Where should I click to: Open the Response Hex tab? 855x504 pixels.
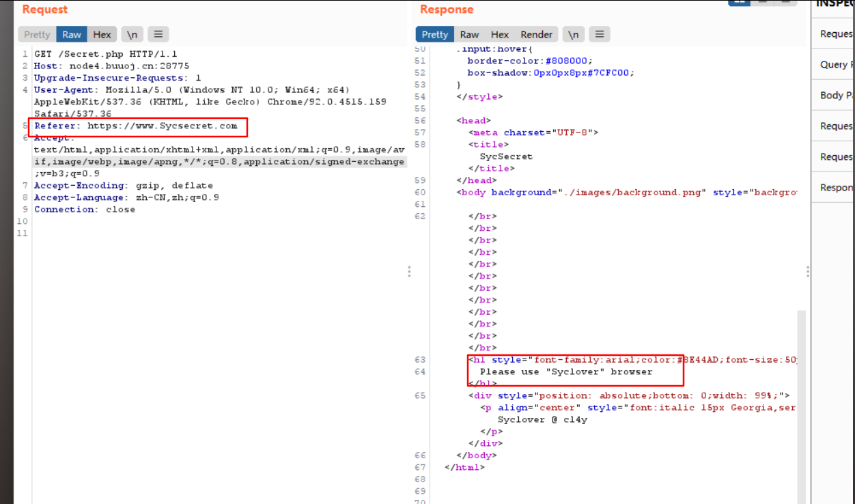click(500, 34)
